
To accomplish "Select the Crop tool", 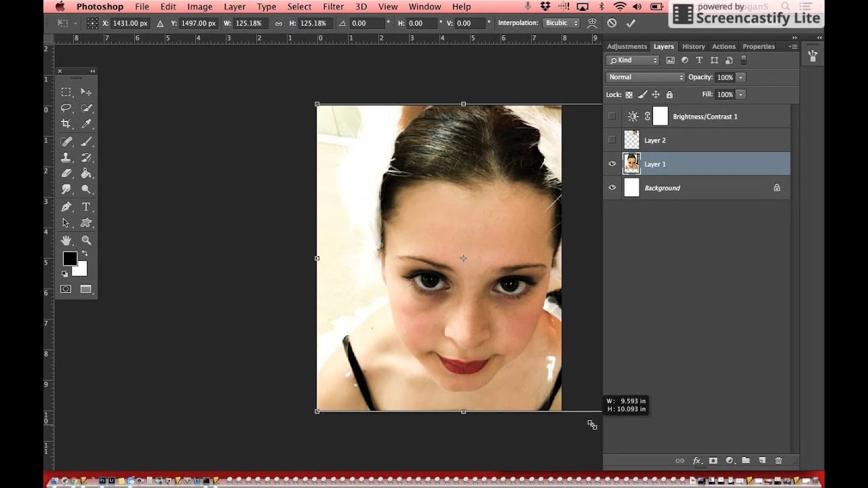I will pyautogui.click(x=66, y=124).
